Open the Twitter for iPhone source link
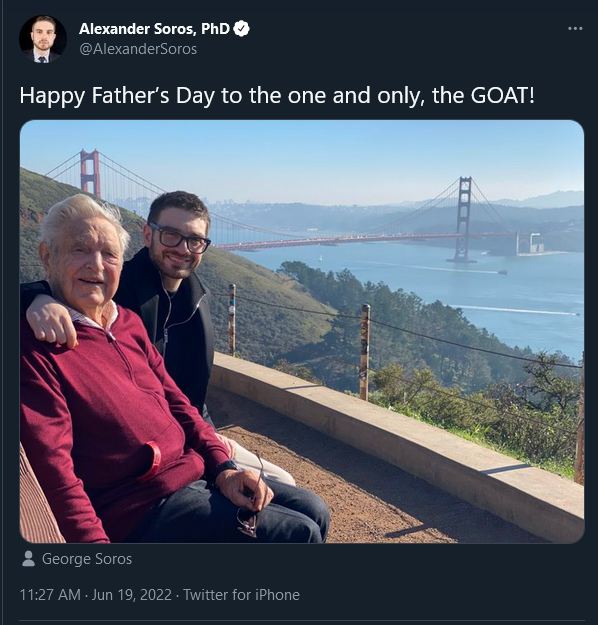 tap(241, 595)
